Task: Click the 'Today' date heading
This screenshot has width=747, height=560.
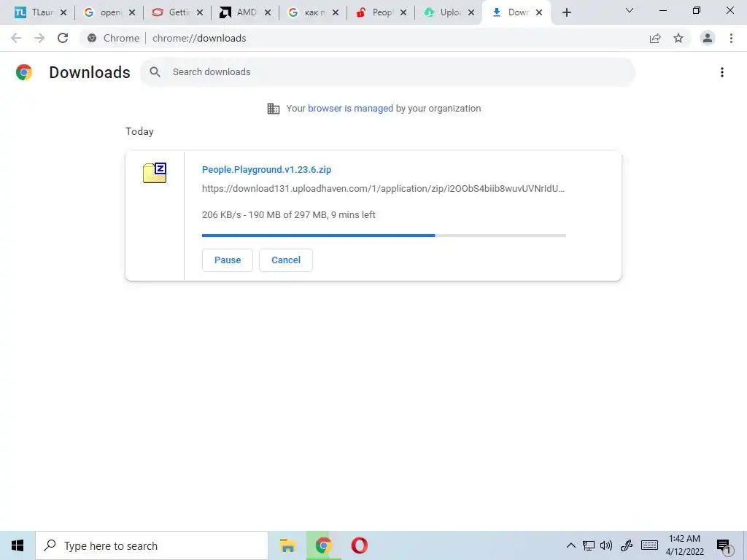Action: [x=139, y=131]
